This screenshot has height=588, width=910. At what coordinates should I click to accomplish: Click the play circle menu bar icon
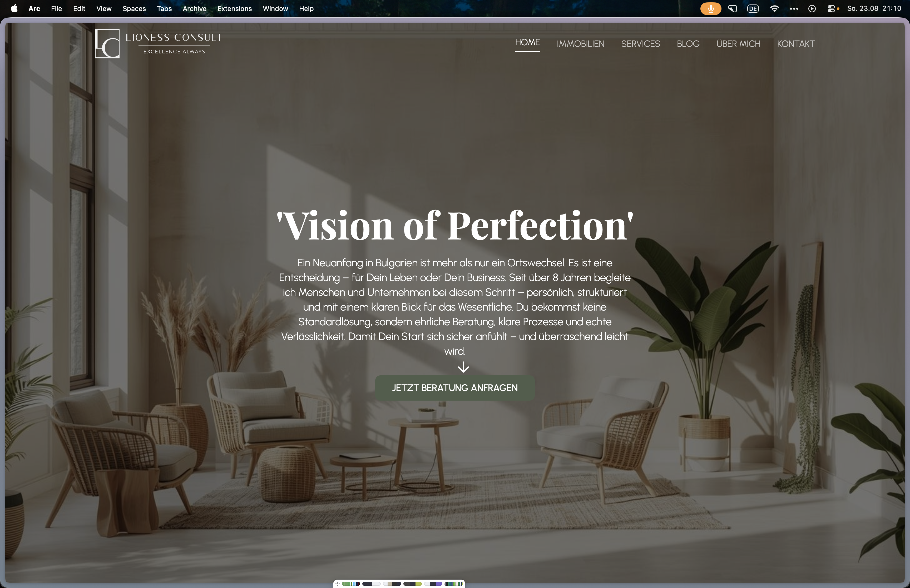[x=812, y=8]
